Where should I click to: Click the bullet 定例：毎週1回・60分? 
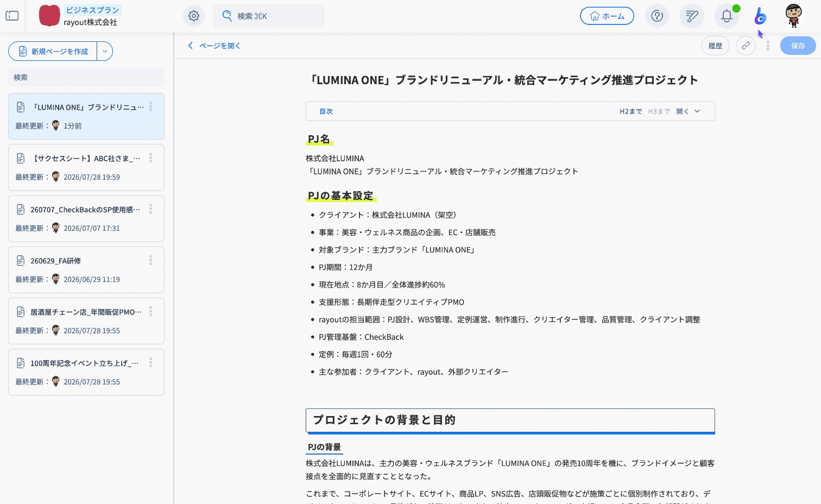(x=356, y=354)
